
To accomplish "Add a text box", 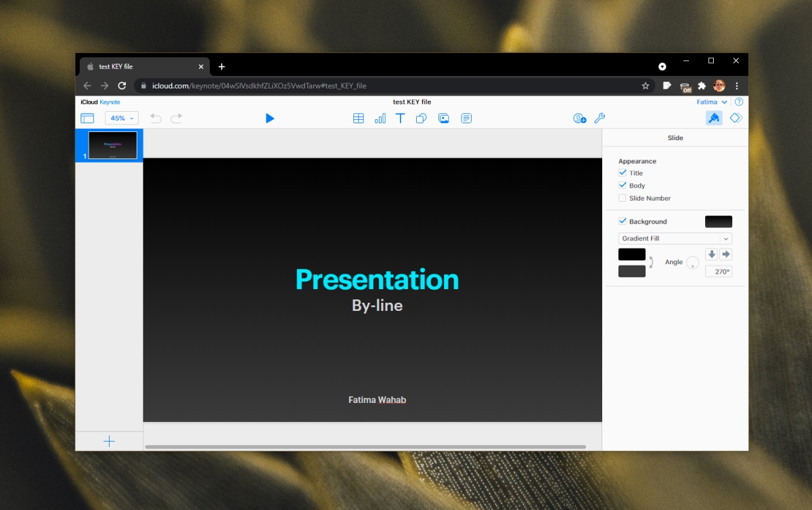I will [x=400, y=119].
